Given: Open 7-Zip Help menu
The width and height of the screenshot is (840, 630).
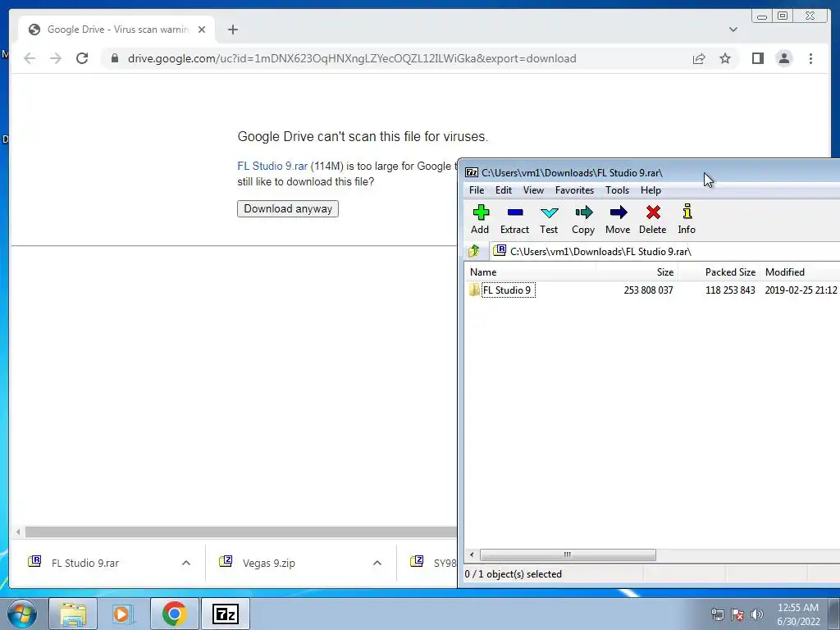Looking at the screenshot, I should [651, 190].
